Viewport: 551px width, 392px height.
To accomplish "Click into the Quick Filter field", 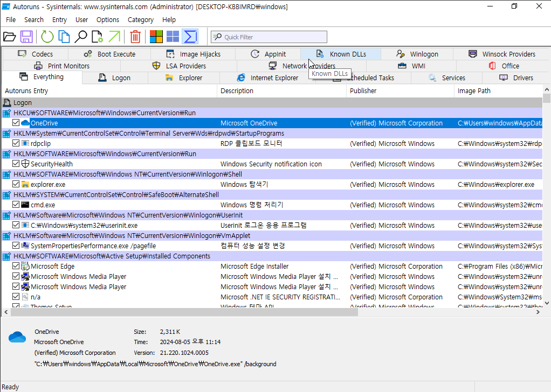I will pos(269,37).
